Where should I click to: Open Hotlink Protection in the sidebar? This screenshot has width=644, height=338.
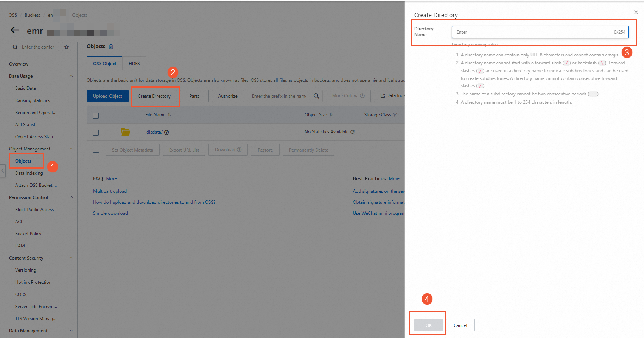33,282
